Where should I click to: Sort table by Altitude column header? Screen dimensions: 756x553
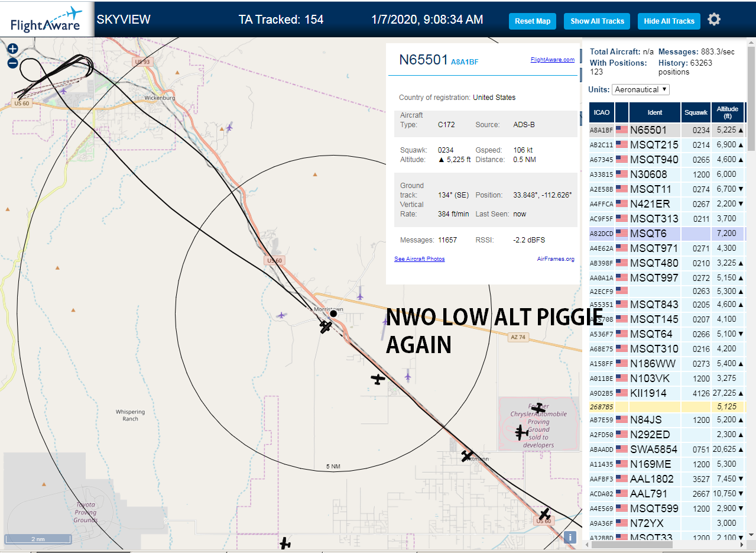728,112
